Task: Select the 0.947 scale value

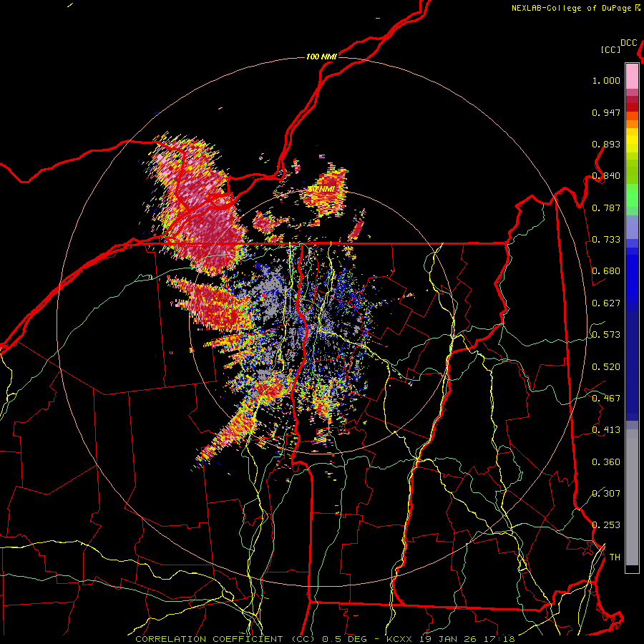Action: 606,112
